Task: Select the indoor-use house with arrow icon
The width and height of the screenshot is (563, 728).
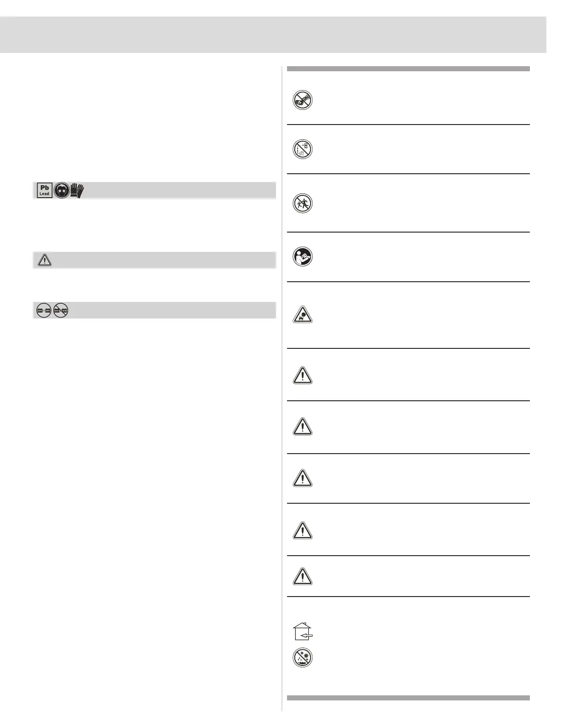Action: (x=303, y=631)
